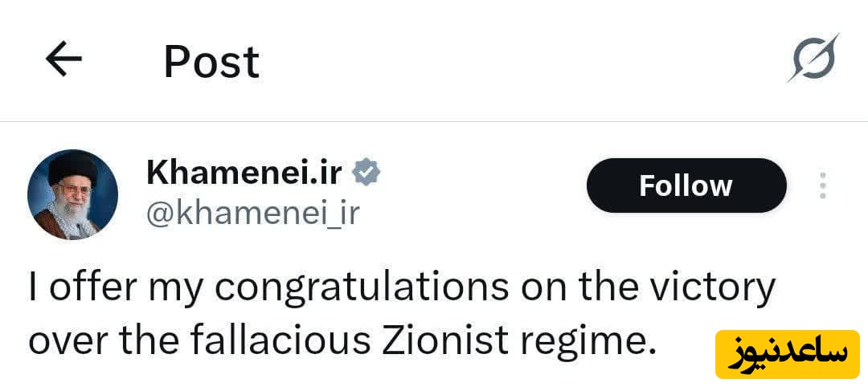
Task: Open the Khamenei.ir profile avatar
Action: pos(73,193)
